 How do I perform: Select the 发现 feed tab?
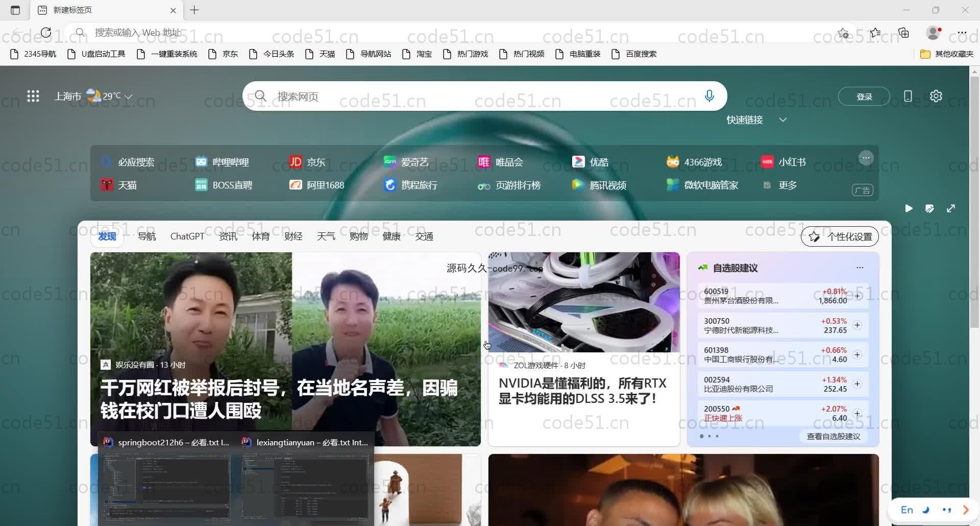click(x=107, y=236)
